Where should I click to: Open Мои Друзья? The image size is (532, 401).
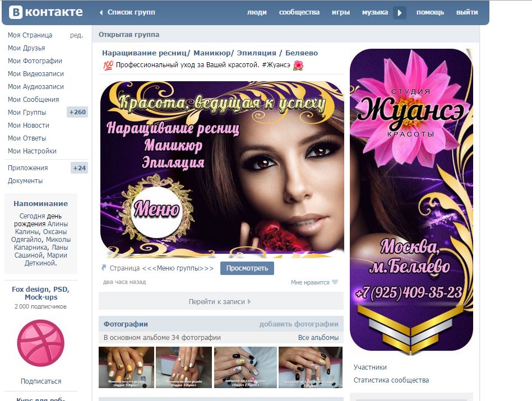(26, 48)
